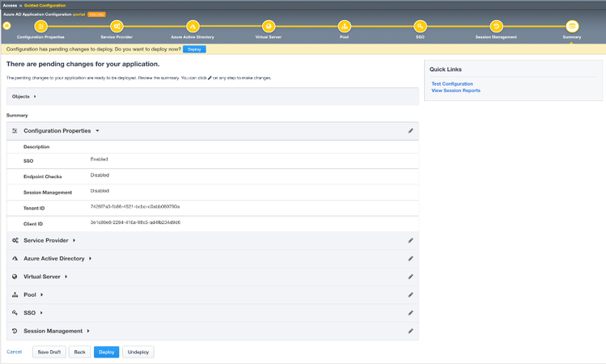Image resolution: width=606 pixels, height=364 pixels.
Task: Click Deploy in the yellow notification banner
Action: (x=194, y=49)
